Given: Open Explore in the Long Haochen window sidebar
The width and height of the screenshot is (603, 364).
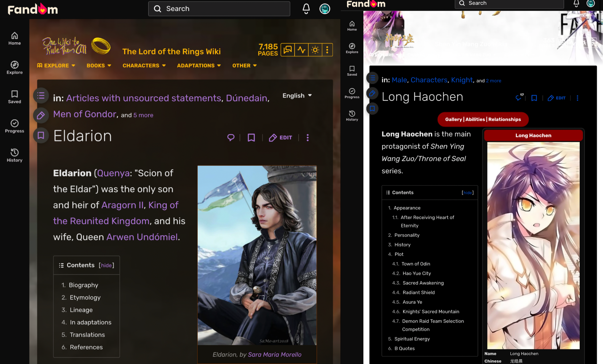Looking at the screenshot, I should tap(352, 48).
